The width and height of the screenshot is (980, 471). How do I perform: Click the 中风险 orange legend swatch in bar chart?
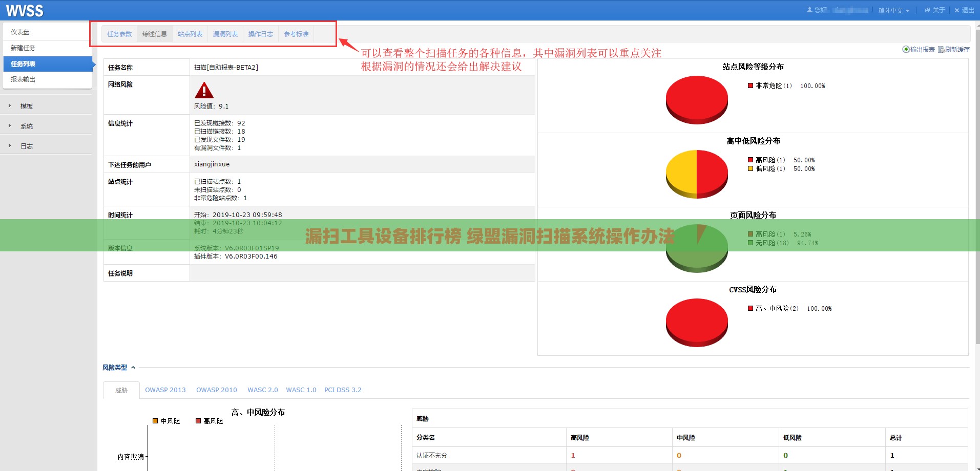[x=155, y=421]
